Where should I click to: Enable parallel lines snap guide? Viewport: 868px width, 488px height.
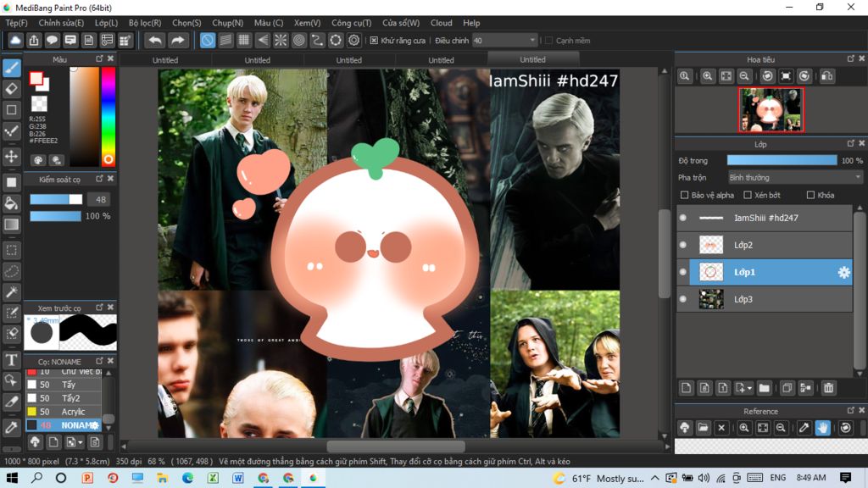(225, 41)
